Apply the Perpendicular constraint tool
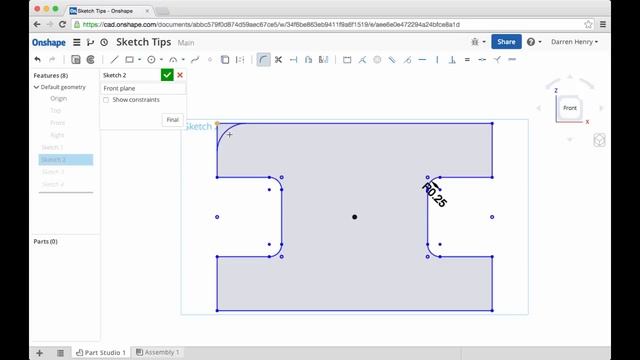 pos(452,60)
